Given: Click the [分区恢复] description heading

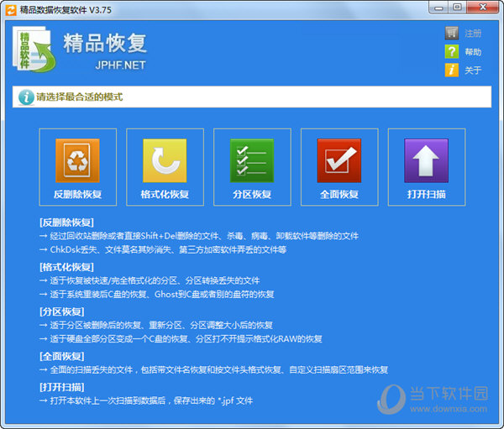Looking at the screenshot, I should tap(61, 311).
